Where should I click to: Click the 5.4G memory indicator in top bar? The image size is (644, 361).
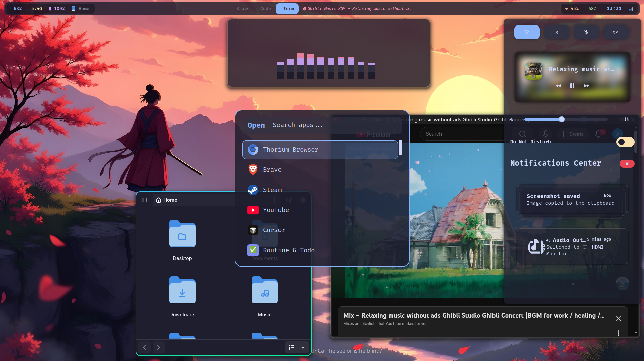(37, 9)
